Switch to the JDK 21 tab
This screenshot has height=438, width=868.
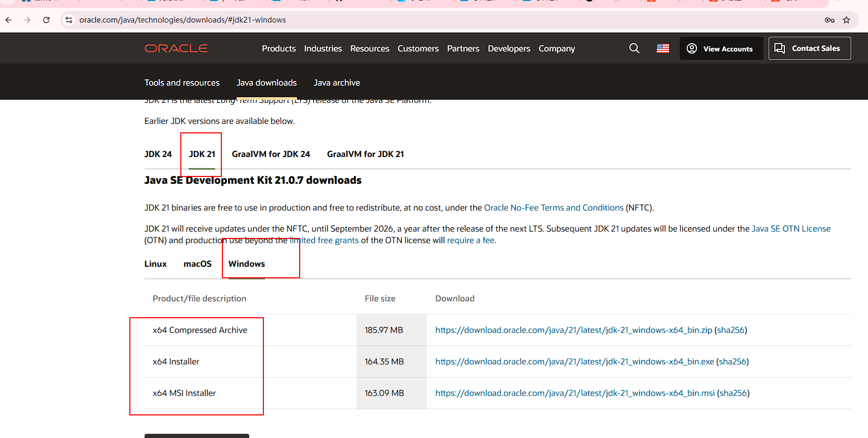pyautogui.click(x=202, y=154)
